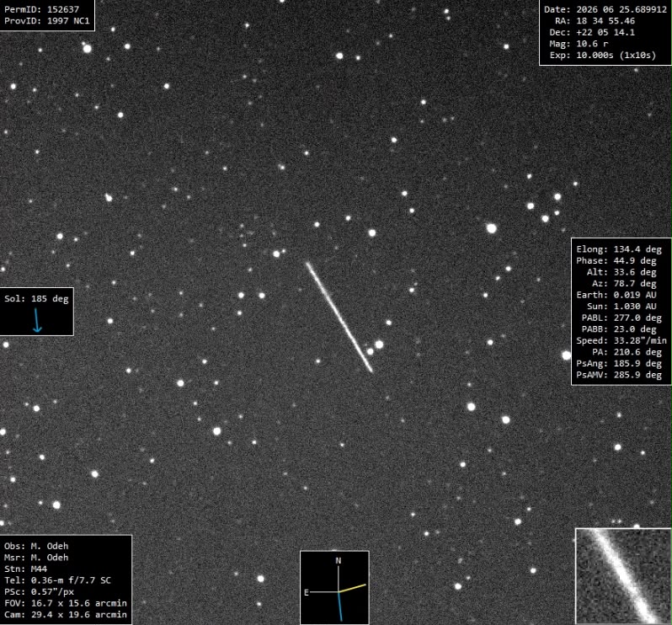The image size is (672, 625).
Task: Select the PsAMV: 285.9 deg entry
Action: coord(619,375)
